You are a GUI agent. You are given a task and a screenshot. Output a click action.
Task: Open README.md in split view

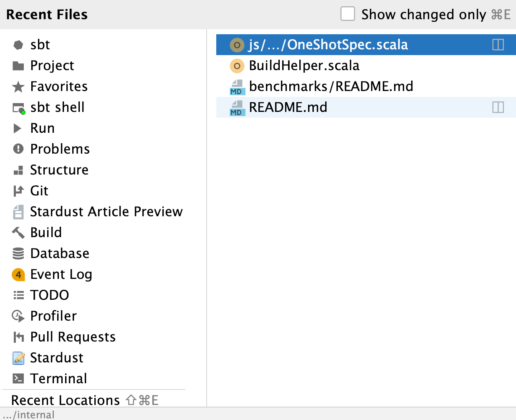(x=498, y=107)
